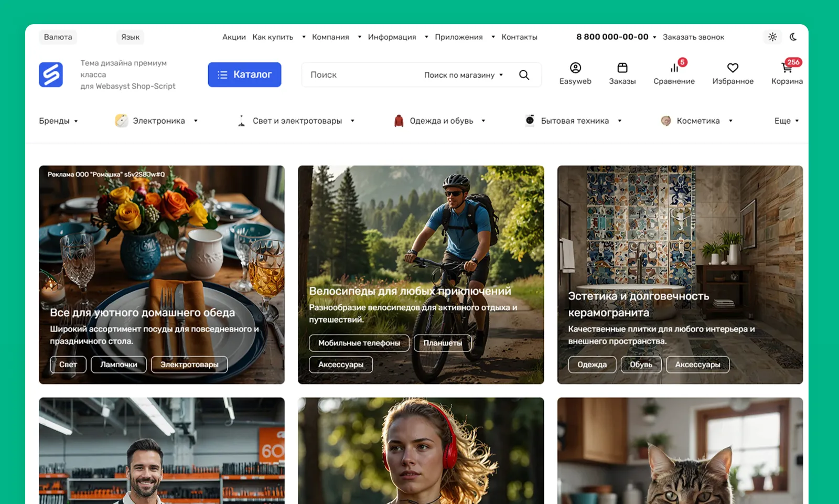Switch to dark theme moon icon
The width and height of the screenshot is (839, 504).
[x=793, y=37]
